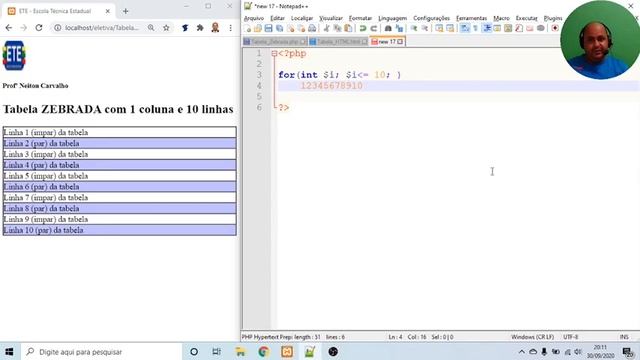Open the Configurações menu

431,18
